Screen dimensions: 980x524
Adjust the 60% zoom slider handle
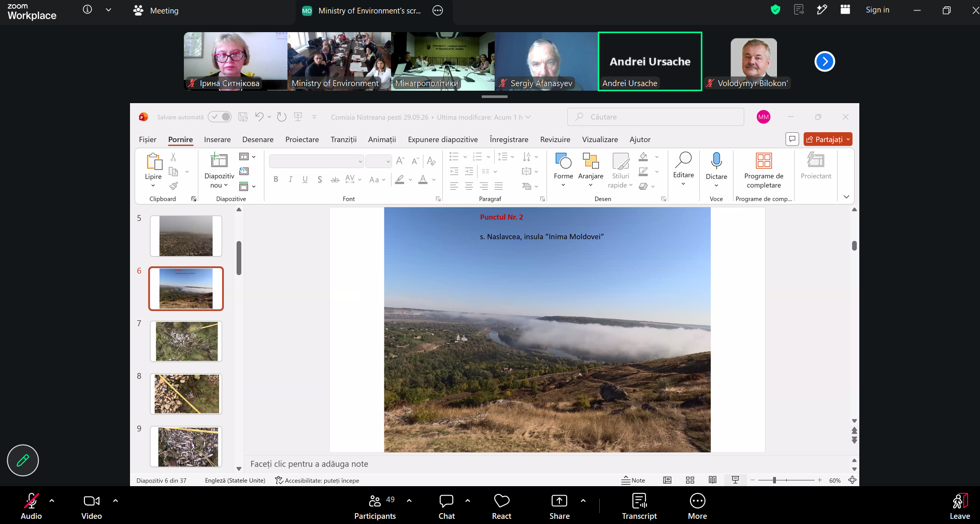point(774,480)
